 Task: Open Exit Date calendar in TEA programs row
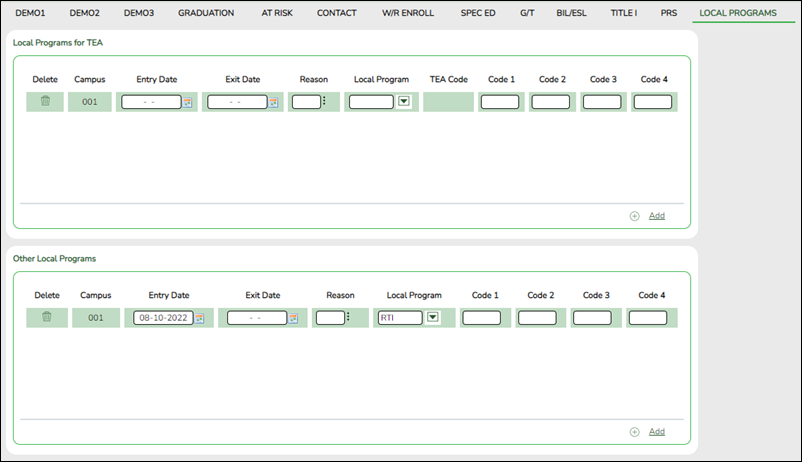274,102
